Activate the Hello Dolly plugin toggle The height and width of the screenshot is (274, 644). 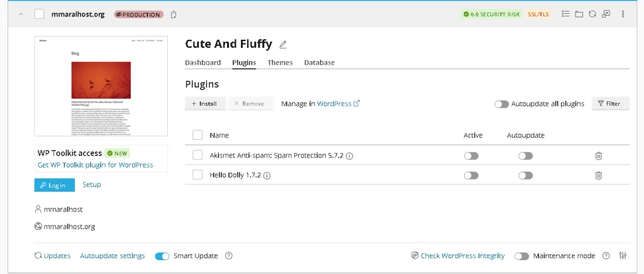pyautogui.click(x=471, y=176)
